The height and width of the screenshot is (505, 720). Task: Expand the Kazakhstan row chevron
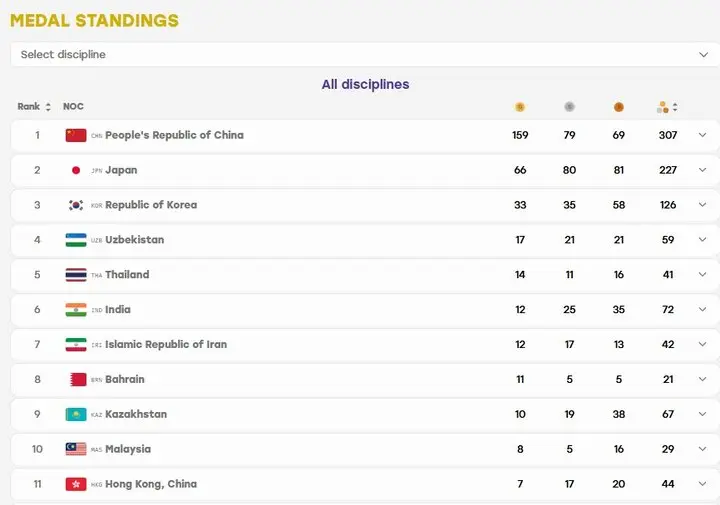tap(702, 414)
